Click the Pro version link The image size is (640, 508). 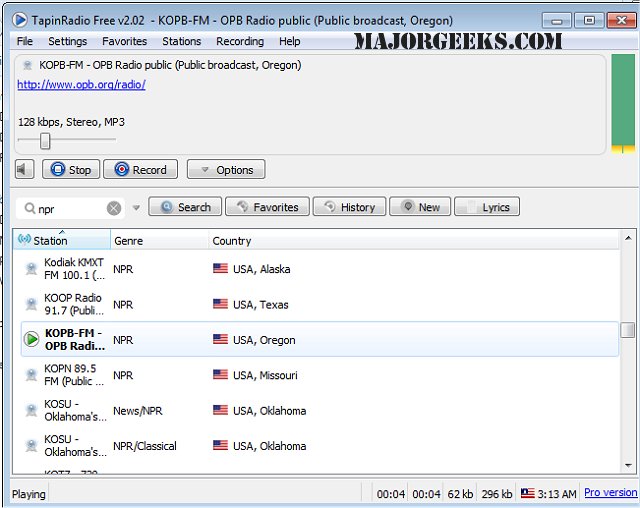coord(610,493)
